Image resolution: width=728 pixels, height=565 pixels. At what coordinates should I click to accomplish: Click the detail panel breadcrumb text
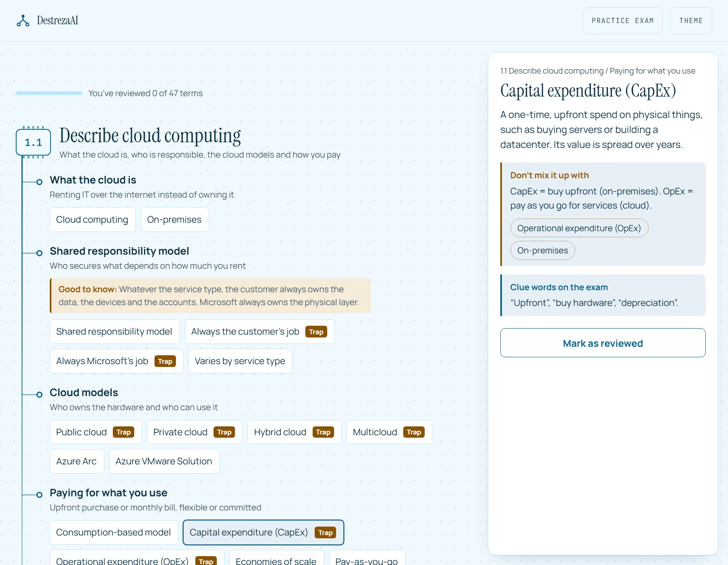point(598,71)
